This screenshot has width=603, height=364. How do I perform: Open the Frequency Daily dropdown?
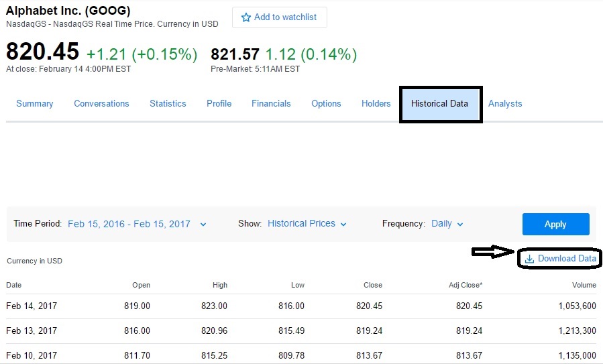coord(447,224)
